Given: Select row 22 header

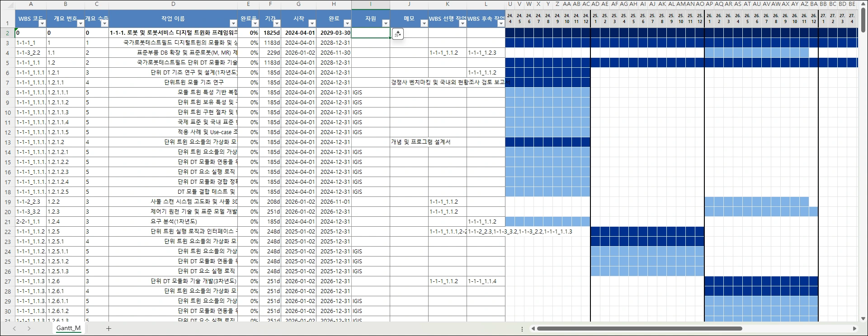Looking at the screenshot, I should pos(8,232).
